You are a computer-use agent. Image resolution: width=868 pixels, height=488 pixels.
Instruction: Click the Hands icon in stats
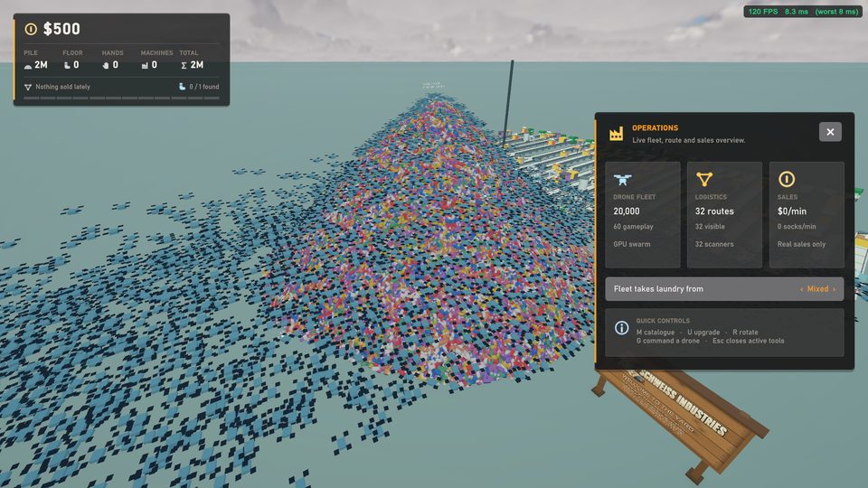coord(106,65)
